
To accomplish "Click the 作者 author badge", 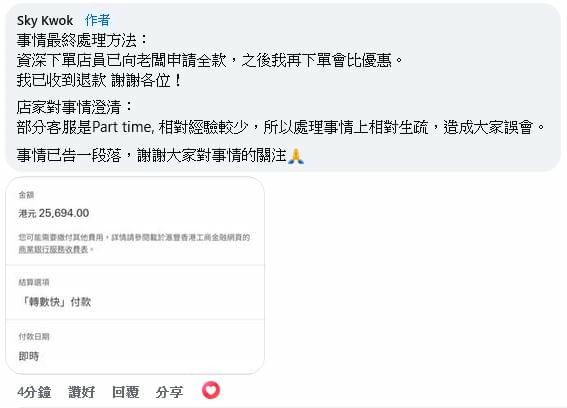I will pyautogui.click(x=97, y=20).
